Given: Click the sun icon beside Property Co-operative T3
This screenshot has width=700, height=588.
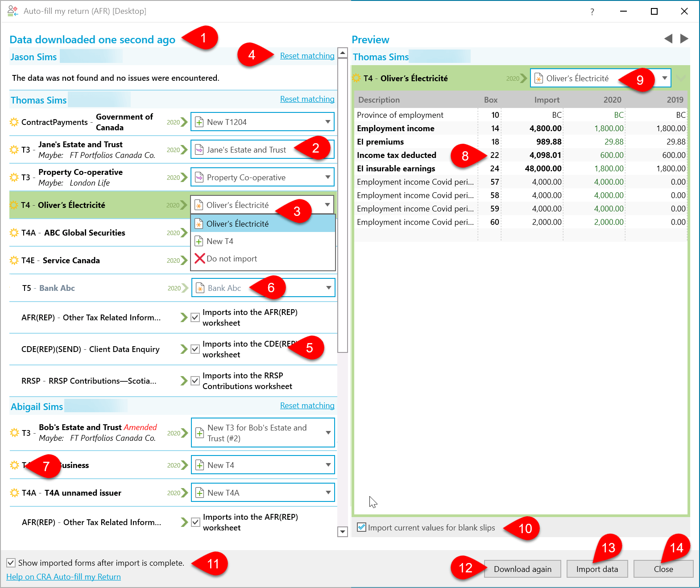Looking at the screenshot, I should coord(14,177).
